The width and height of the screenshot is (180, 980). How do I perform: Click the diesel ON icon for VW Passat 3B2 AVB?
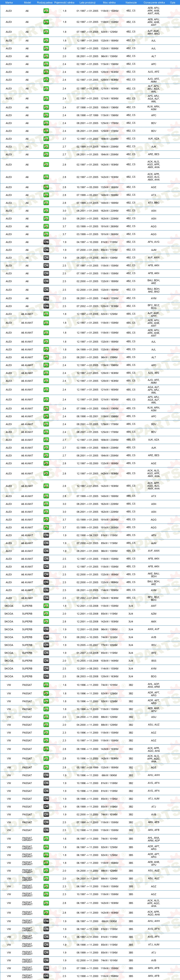pyautogui.click(x=46, y=814)
